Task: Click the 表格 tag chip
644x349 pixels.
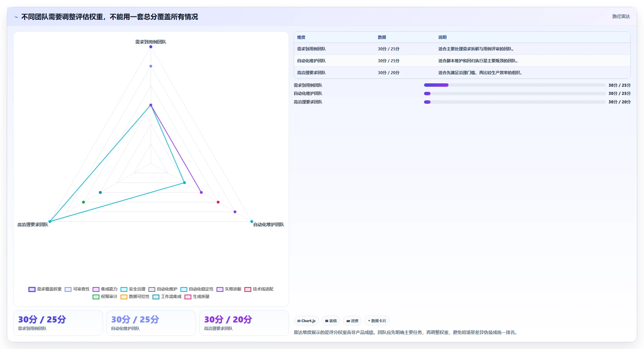Action: coord(331,321)
